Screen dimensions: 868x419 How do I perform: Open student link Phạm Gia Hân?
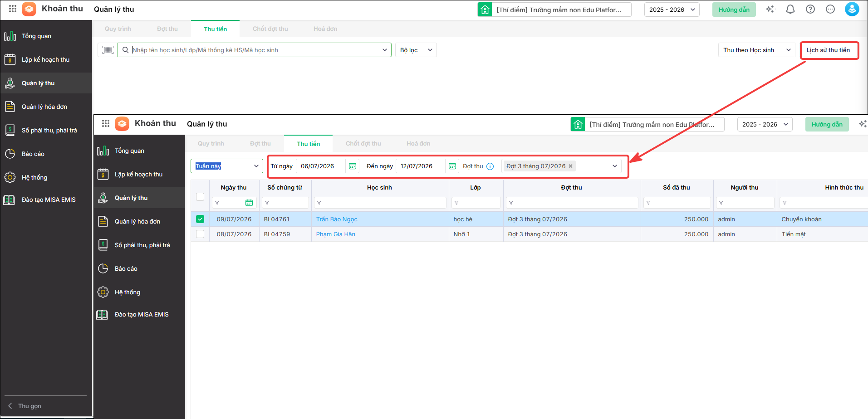click(x=336, y=234)
